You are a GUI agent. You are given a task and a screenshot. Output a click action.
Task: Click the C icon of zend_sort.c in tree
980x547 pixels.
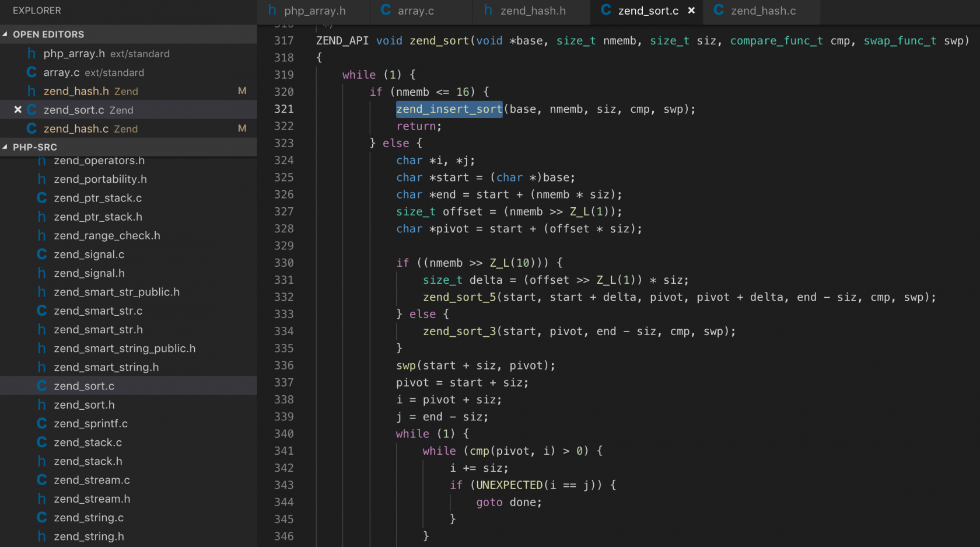tap(41, 386)
